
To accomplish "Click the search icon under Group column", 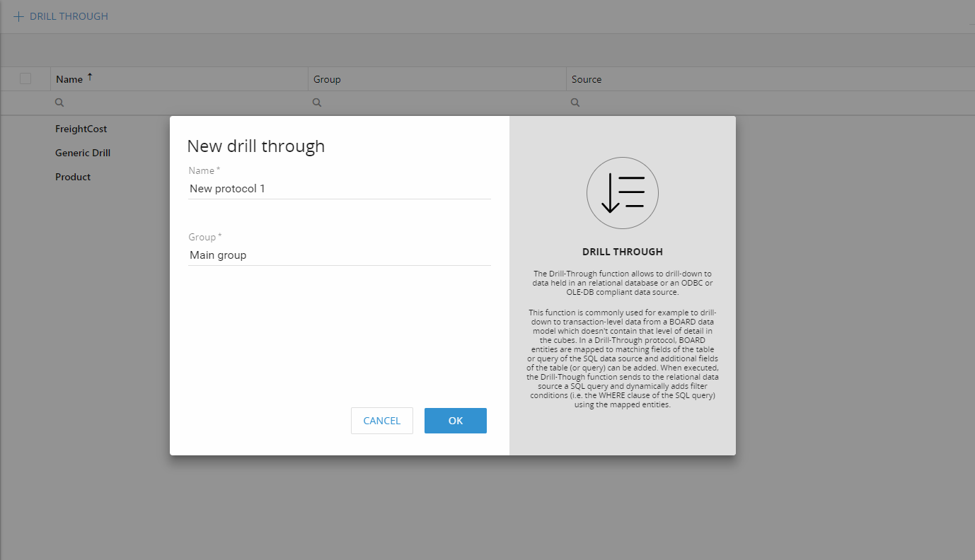I will (317, 103).
